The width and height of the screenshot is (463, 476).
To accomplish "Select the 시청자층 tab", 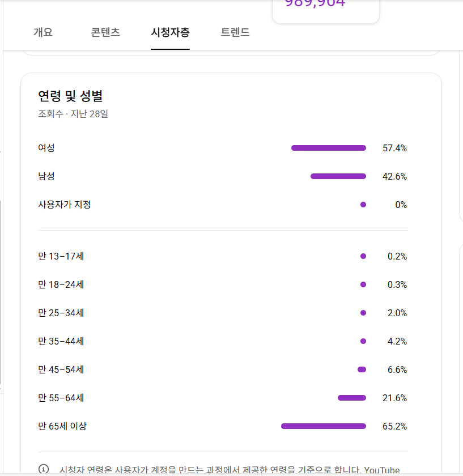I will [170, 32].
